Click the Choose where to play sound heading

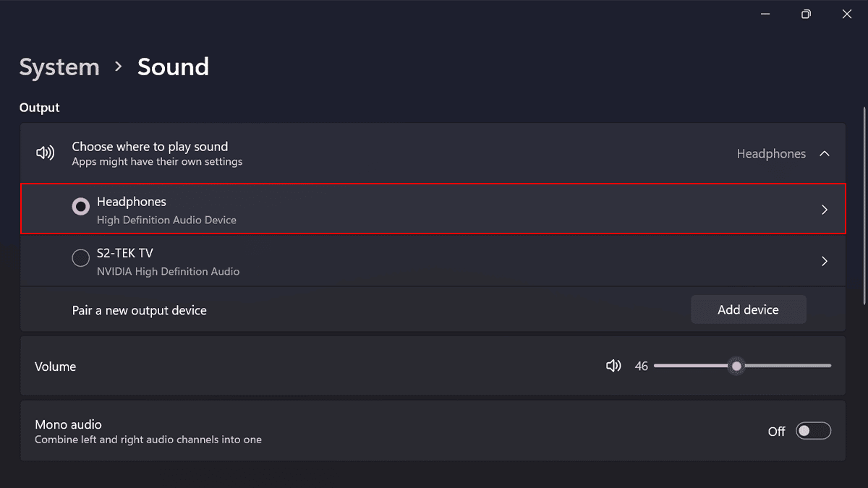pyautogui.click(x=150, y=147)
